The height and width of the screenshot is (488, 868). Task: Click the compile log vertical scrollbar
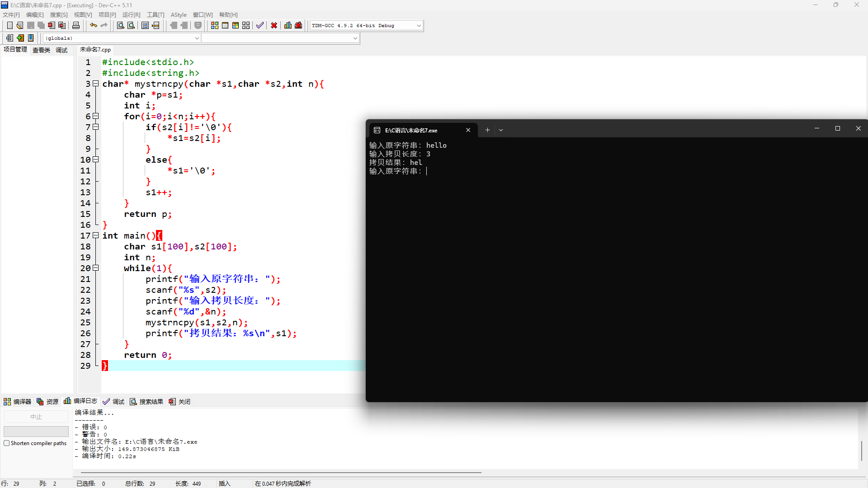[862, 450]
